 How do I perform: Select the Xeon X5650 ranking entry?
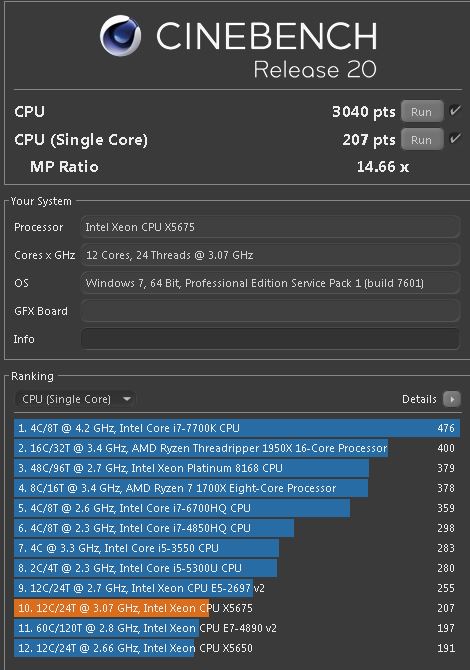coord(237,648)
